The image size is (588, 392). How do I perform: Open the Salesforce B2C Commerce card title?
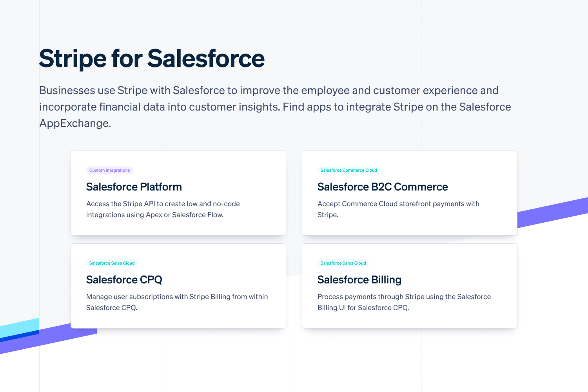(382, 187)
